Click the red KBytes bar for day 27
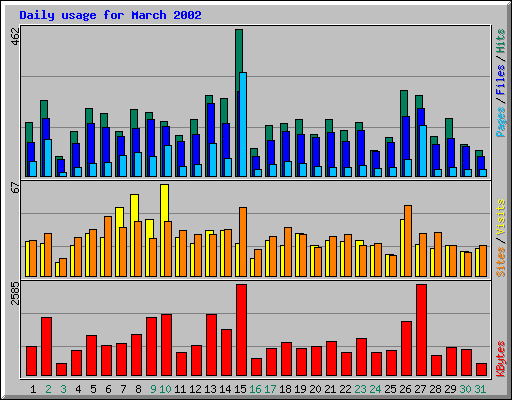 (x=421, y=330)
